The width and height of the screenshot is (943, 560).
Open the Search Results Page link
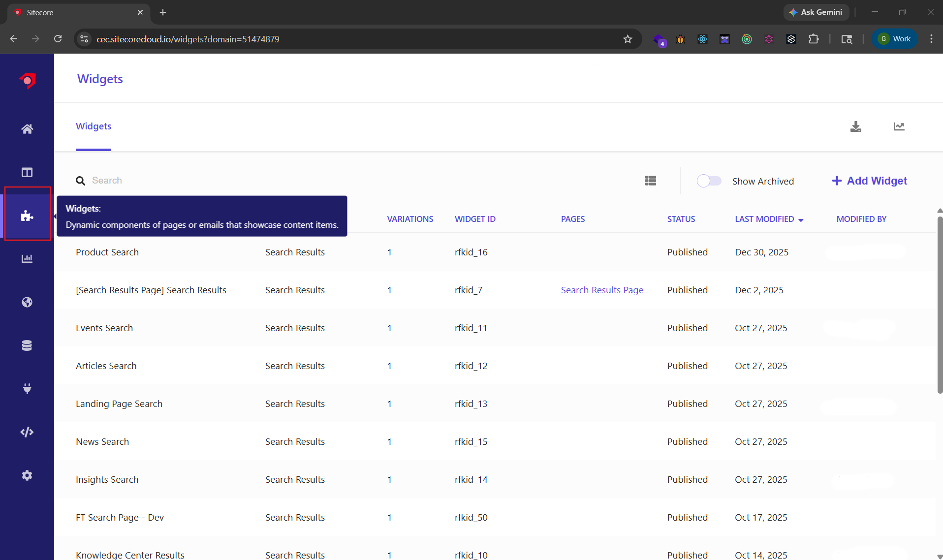pos(602,290)
